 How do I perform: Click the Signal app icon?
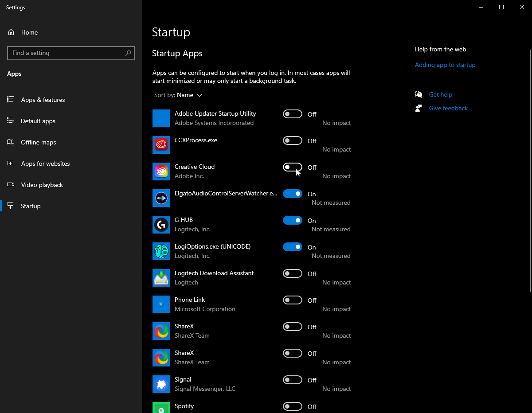click(161, 384)
